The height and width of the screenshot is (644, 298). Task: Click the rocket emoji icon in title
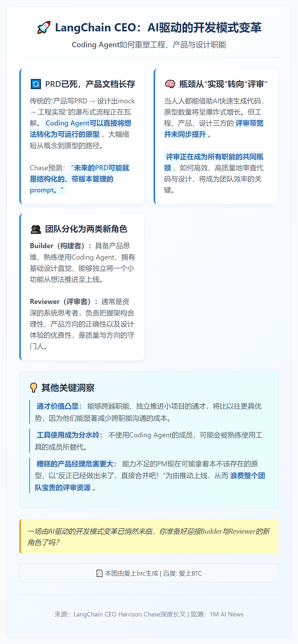44,28
